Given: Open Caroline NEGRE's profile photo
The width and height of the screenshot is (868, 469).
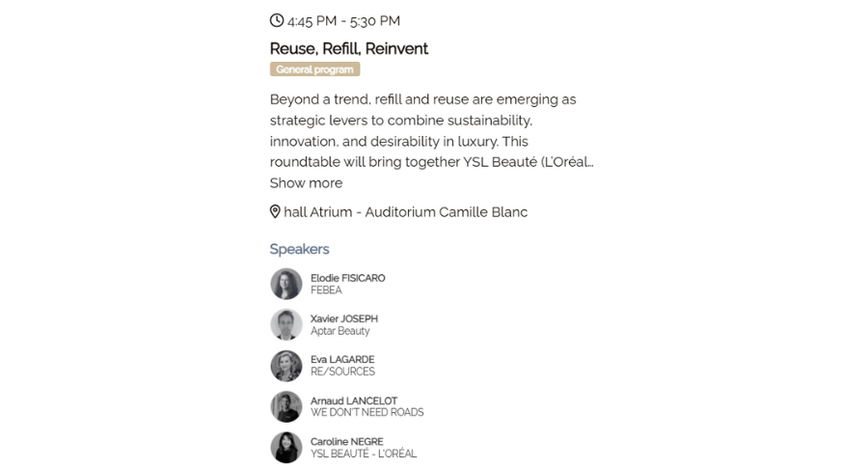Looking at the screenshot, I should pyautogui.click(x=286, y=448).
